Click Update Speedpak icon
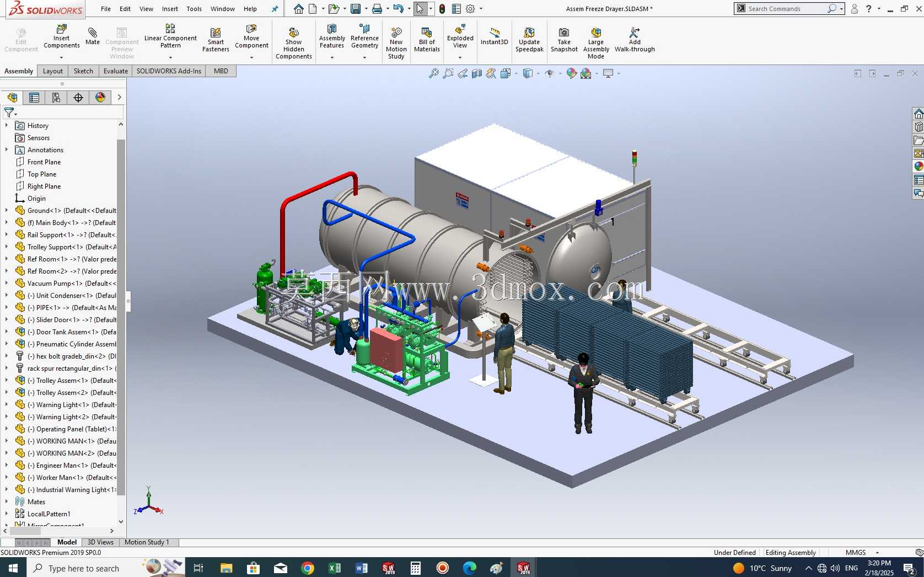Viewport: 924px width, 577px height. 529,40
